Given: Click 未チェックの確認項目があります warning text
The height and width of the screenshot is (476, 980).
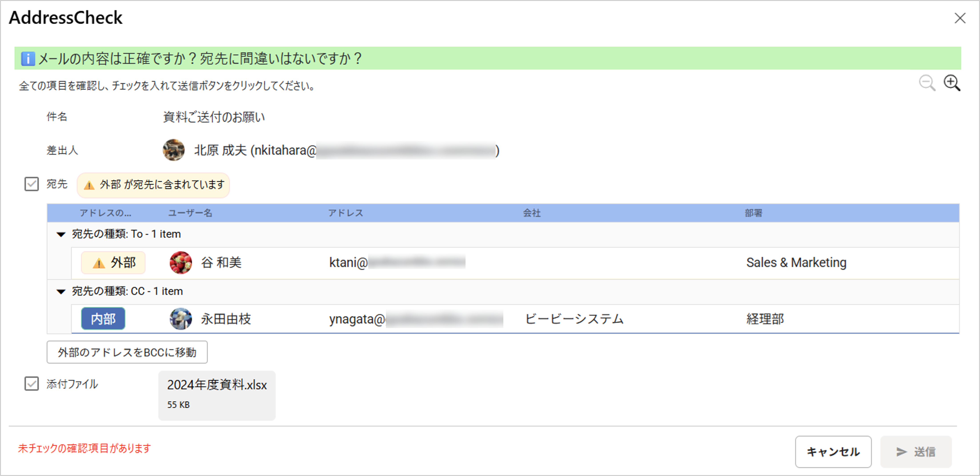Looking at the screenshot, I should pos(84,448).
